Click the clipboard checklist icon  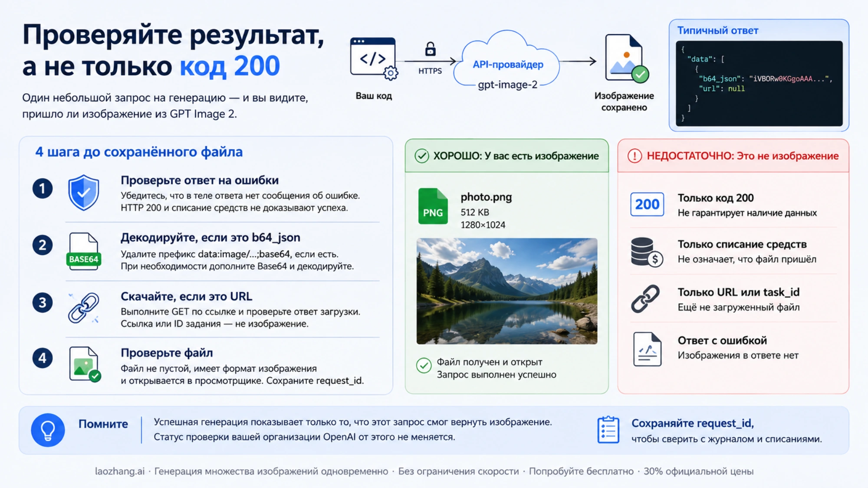tap(608, 429)
